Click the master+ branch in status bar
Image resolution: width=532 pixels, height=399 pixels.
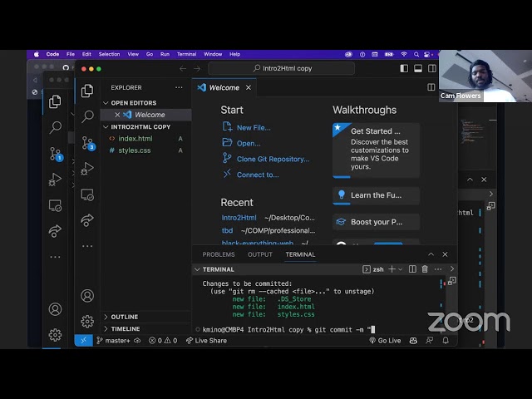tap(114, 340)
